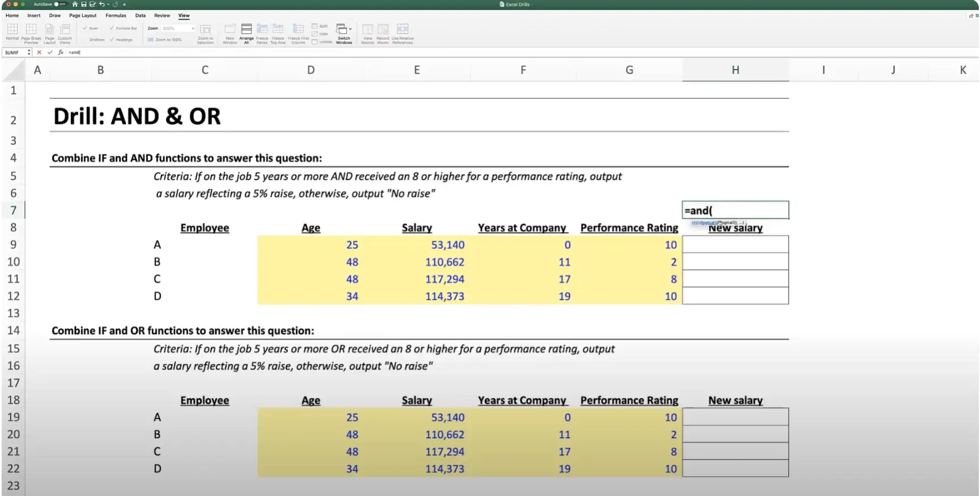Expand the Name Box showing SUMIF
The width and height of the screenshot is (980, 496).
click(29, 52)
